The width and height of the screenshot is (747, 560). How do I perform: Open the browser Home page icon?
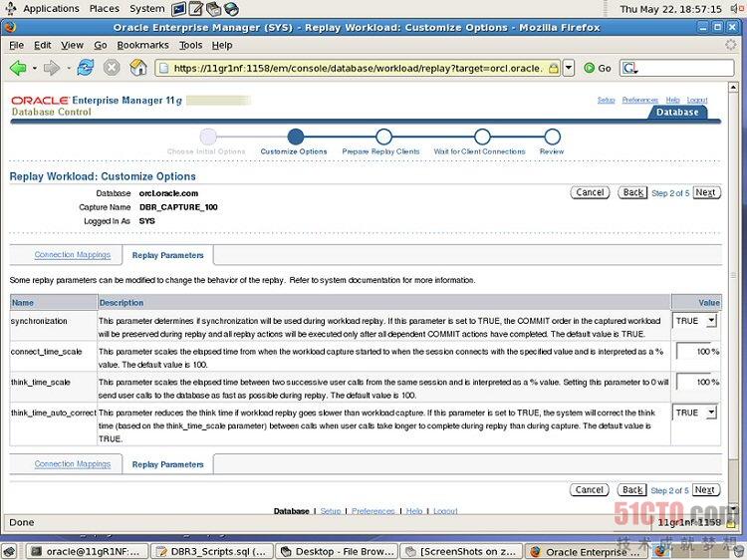[138, 68]
